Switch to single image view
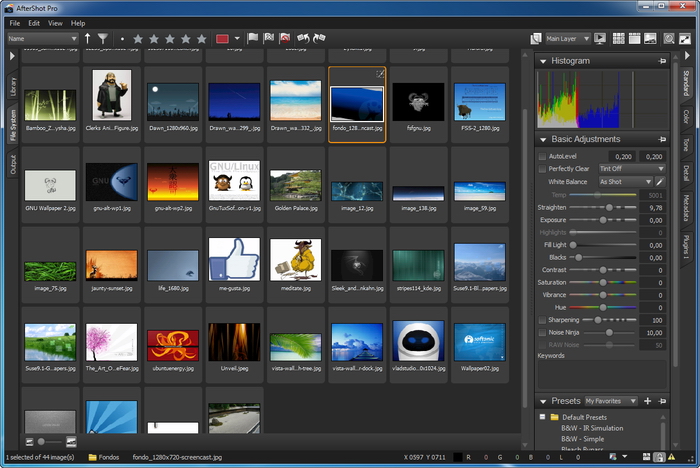The image size is (700, 468). pos(652,39)
